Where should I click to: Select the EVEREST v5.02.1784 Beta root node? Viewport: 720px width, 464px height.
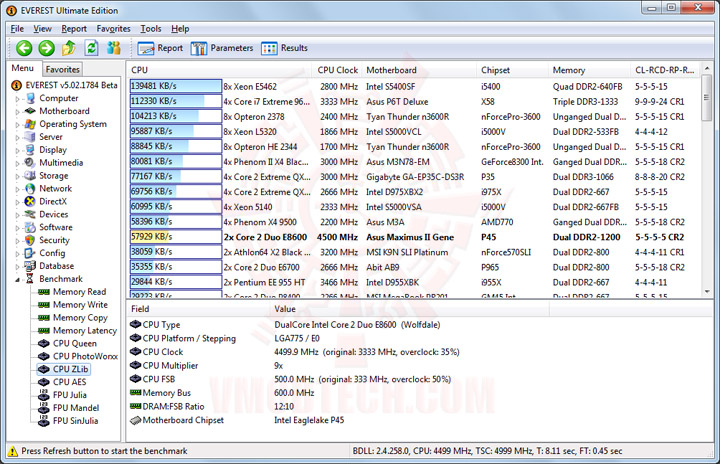coord(64,85)
